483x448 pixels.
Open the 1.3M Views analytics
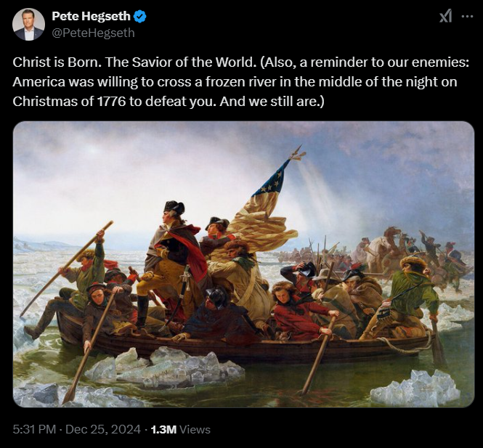click(181, 429)
